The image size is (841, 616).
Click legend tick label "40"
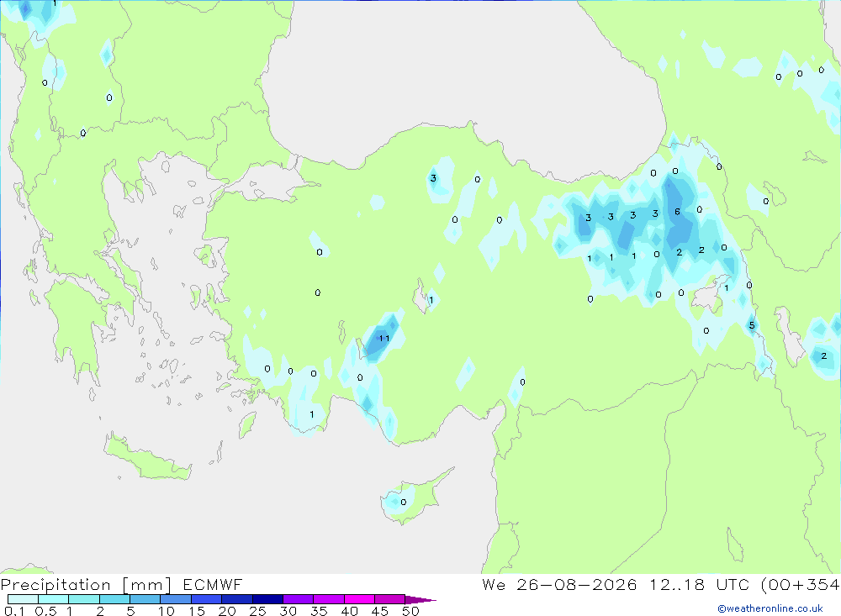click(350, 611)
